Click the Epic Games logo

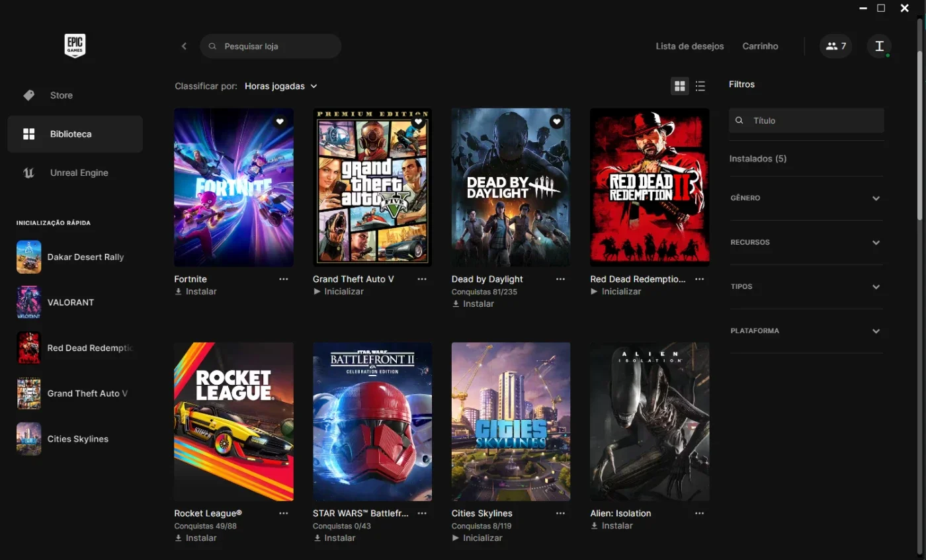click(75, 46)
